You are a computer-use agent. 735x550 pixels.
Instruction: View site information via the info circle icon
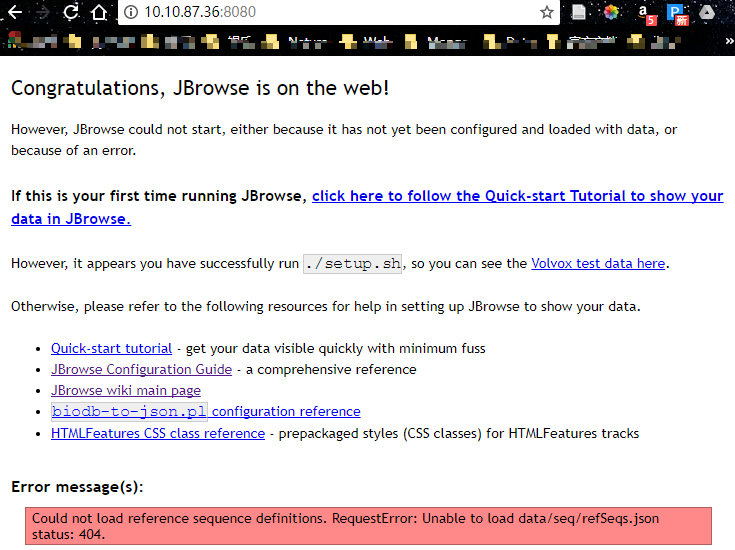(x=131, y=12)
